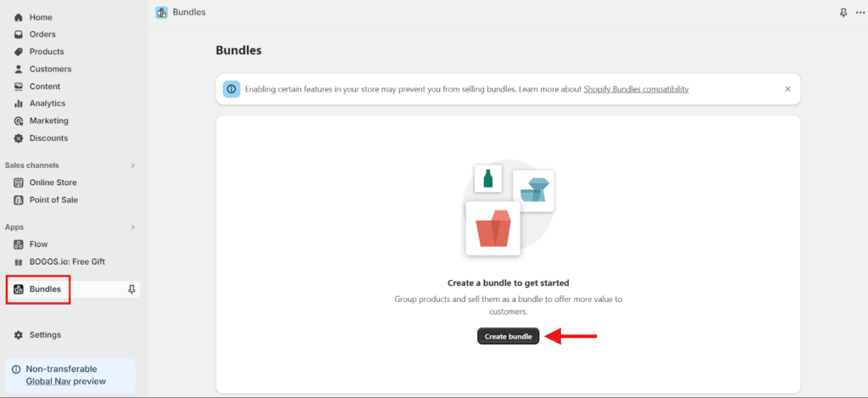868x398 pixels.
Task: Click the Home icon in sidebar
Action: [19, 17]
